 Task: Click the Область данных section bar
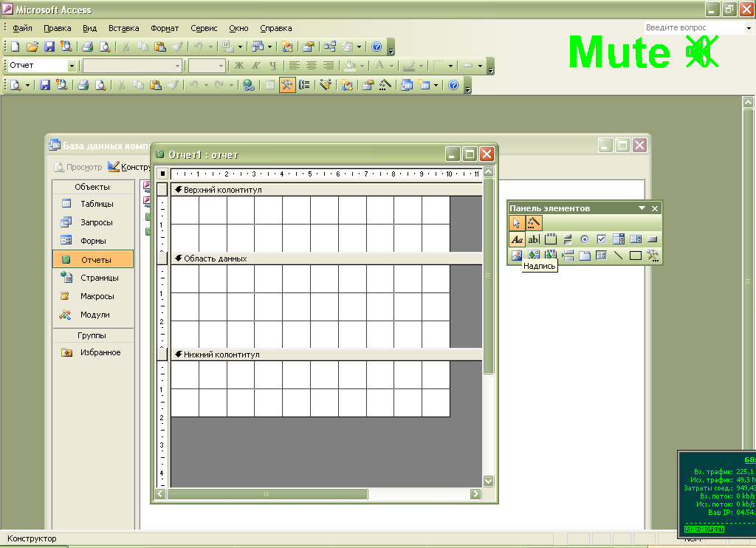[x=326, y=258]
